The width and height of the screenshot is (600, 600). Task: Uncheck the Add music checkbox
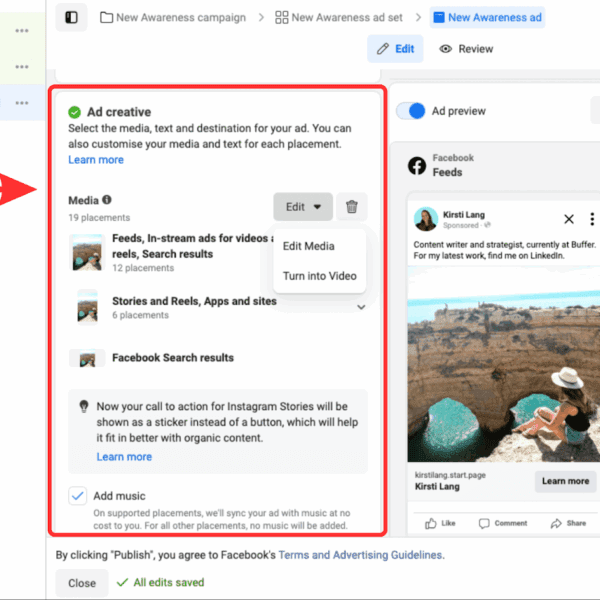pos(78,496)
